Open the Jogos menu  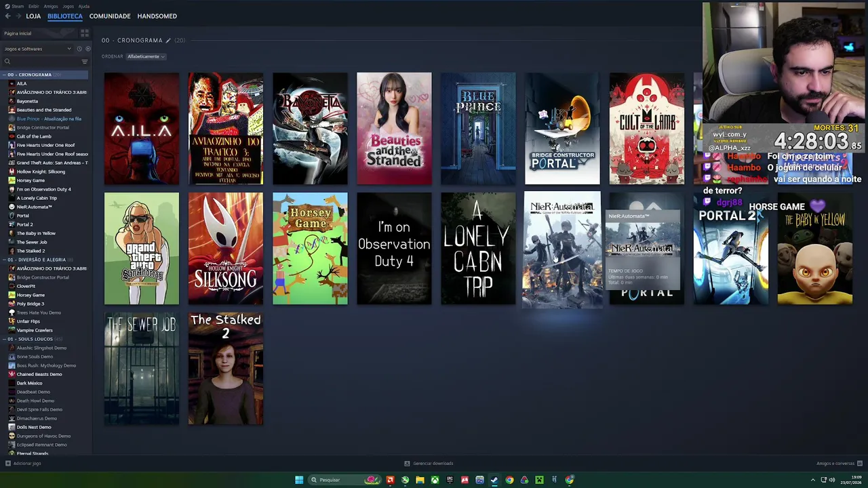click(x=68, y=6)
